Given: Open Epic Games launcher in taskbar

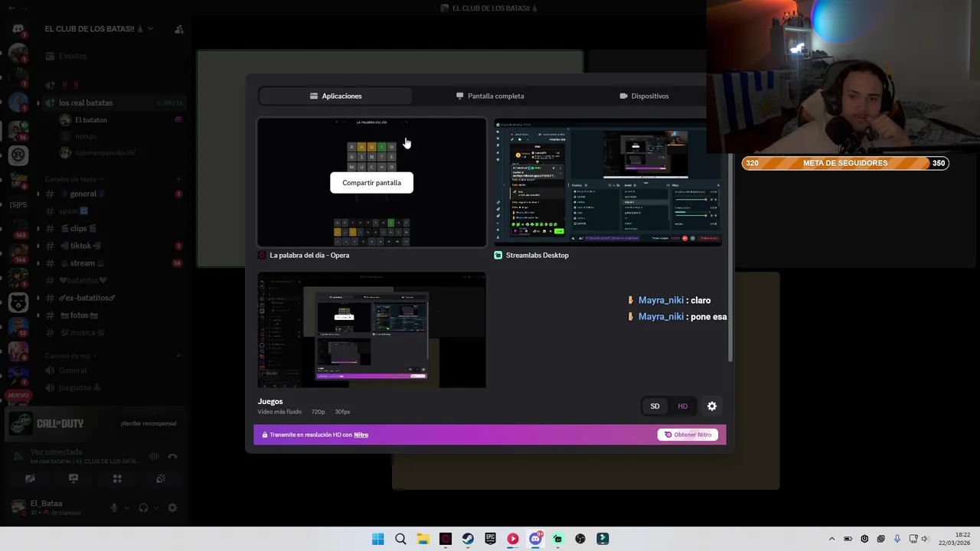Looking at the screenshot, I should pyautogui.click(x=490, y=539).
